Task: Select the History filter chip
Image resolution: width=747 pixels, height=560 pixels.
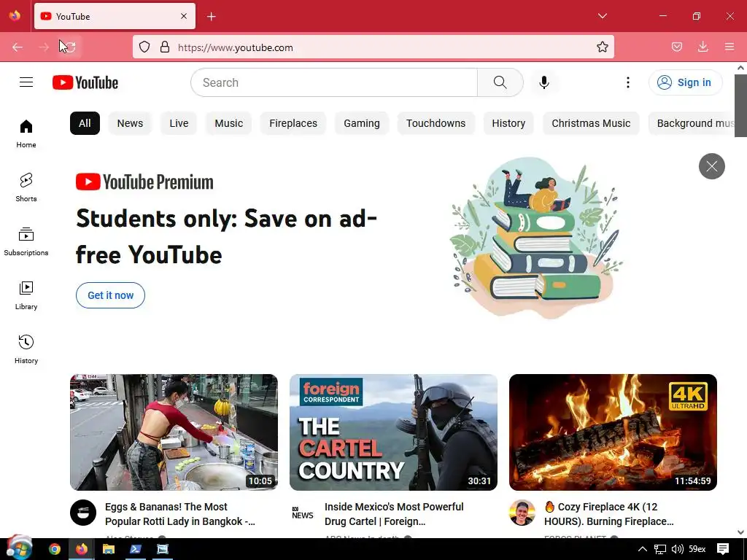Action: pyautogui.click(x=508, y=123)
